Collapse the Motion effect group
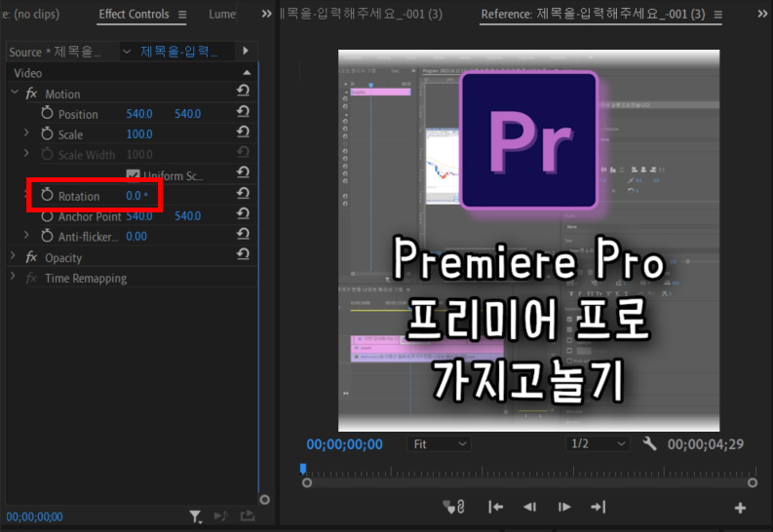The height and width of the screenshot is (532, 773). [x=15, y=92]
